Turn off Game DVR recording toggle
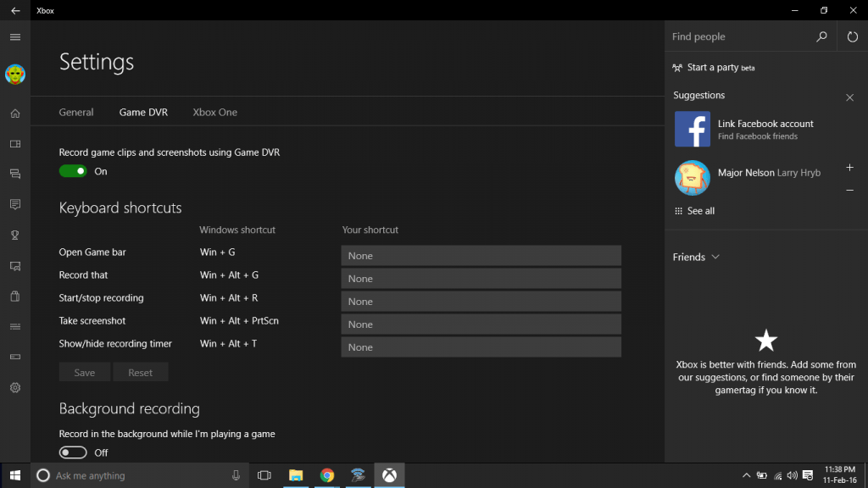Image resolution: width=868 pixels, height=488 pixels. (73, 171)
